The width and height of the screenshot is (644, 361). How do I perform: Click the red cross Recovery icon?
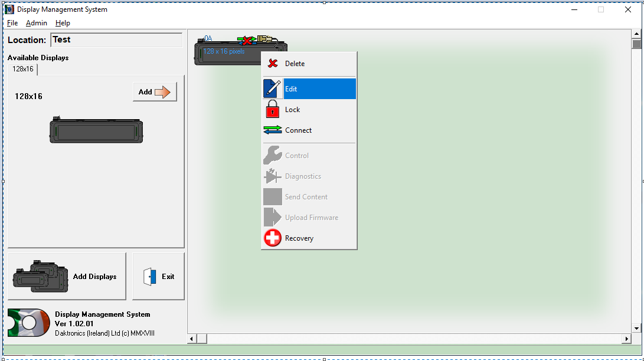(272, 238)
